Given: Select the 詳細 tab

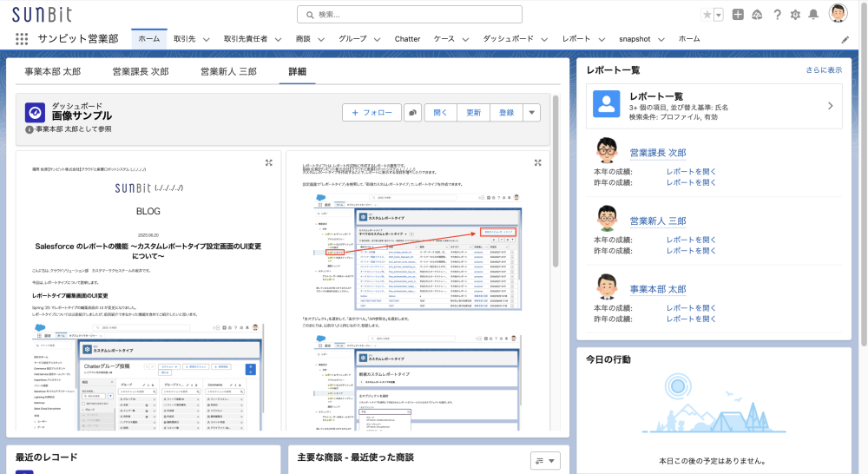Looking at the screenshot, I should tap(297, 71).
